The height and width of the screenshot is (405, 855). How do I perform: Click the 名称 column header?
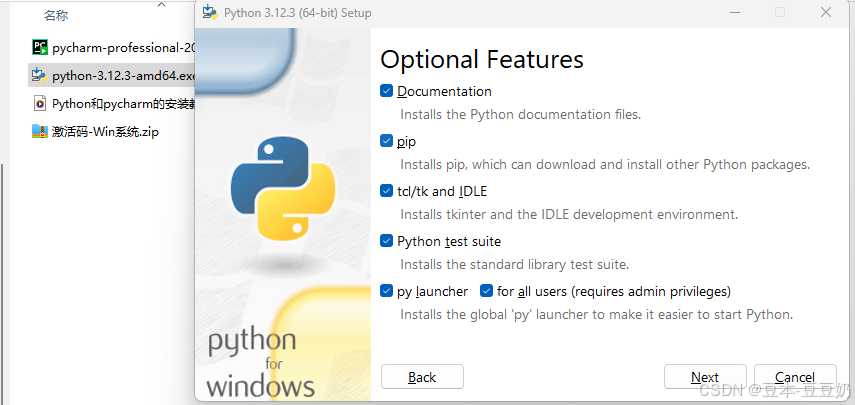(56, 16)
